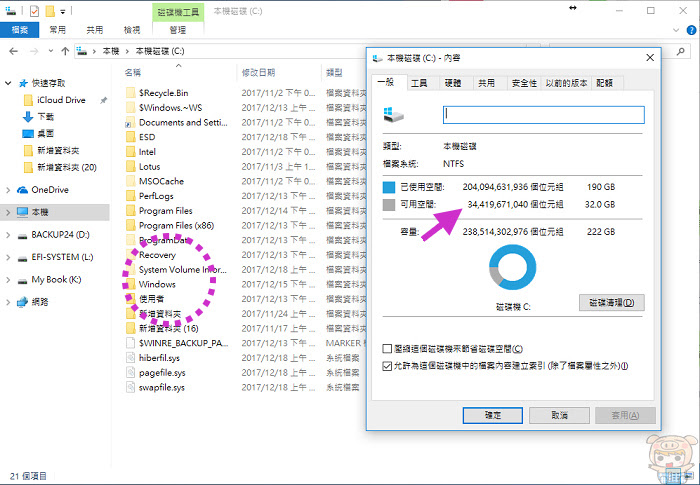Screen dimensions: 700x485
Task: Go back with the back arrow
Action: (x=13, y=51)
